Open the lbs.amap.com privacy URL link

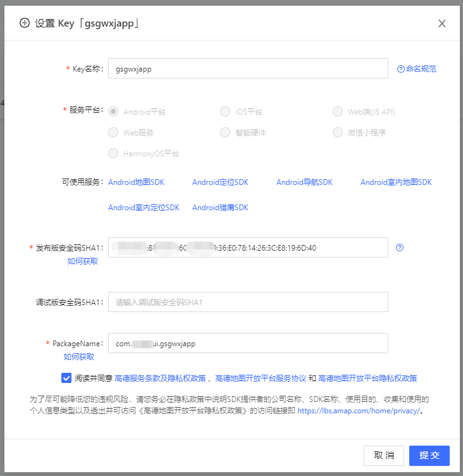[x=359, y=411]
